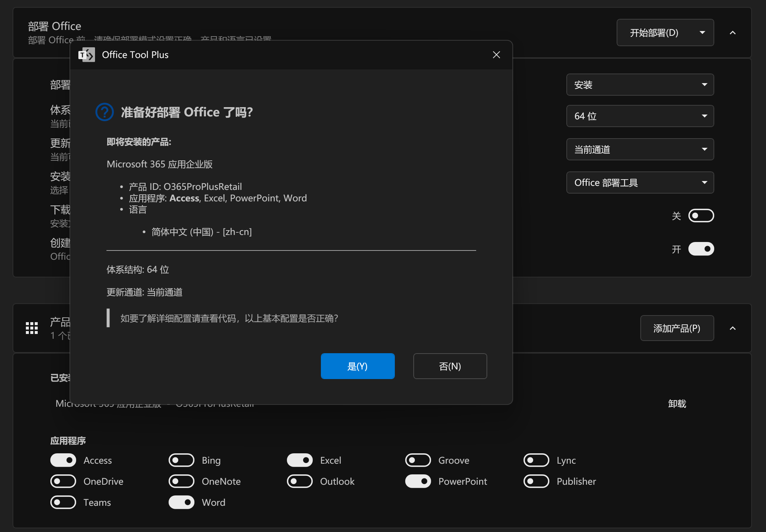766x532 pixels.
Task: Open the 当前通道 update channel dropdown
Action: (640, 149)
